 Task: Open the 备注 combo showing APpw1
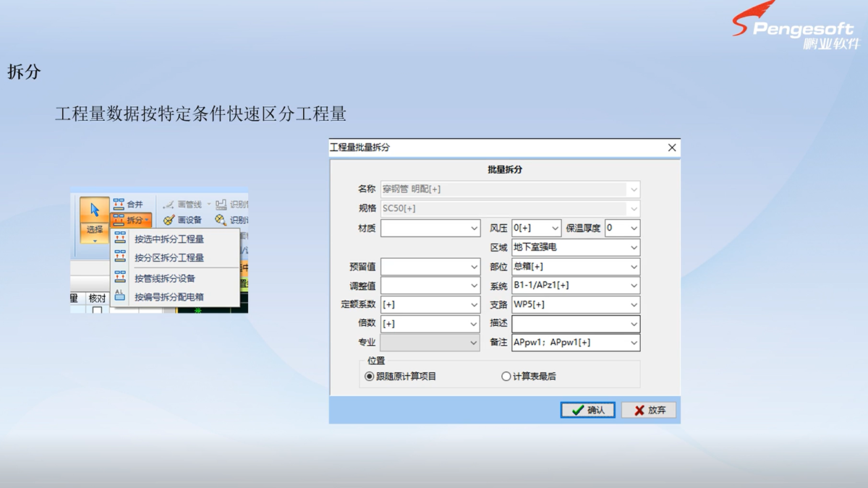click(576, 343)
